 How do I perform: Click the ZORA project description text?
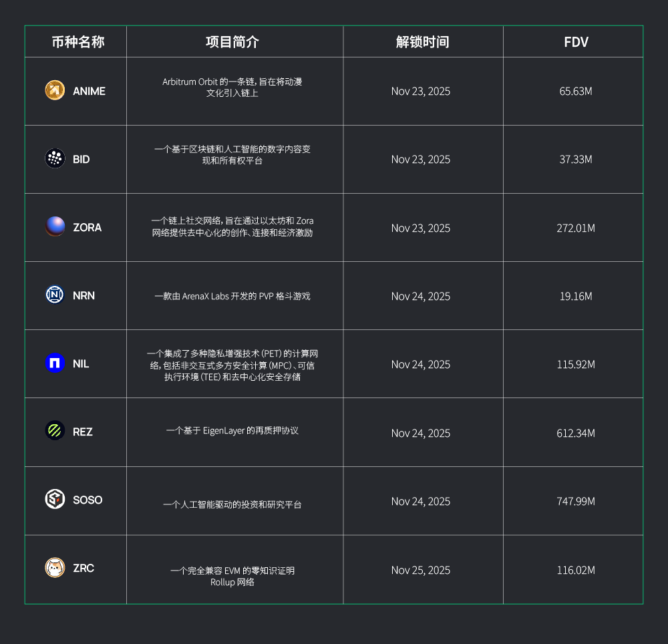pyautogui.click(x=232, y=227)
